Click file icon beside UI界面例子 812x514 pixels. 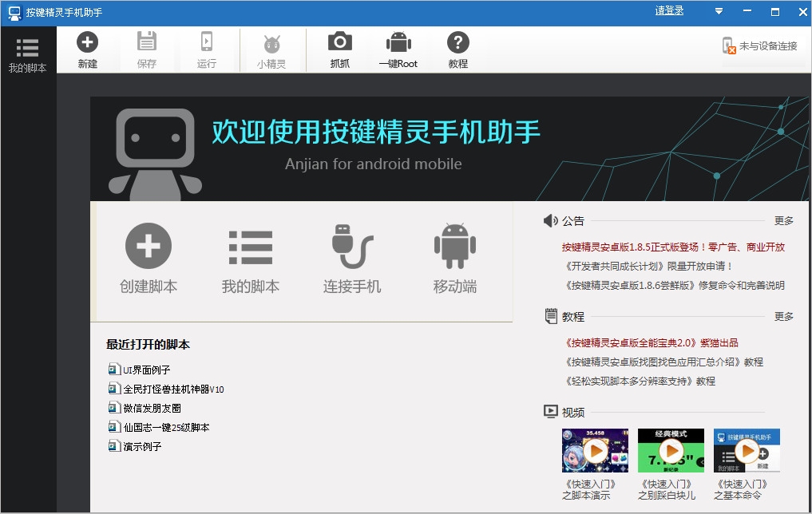[x=114, y=369]
